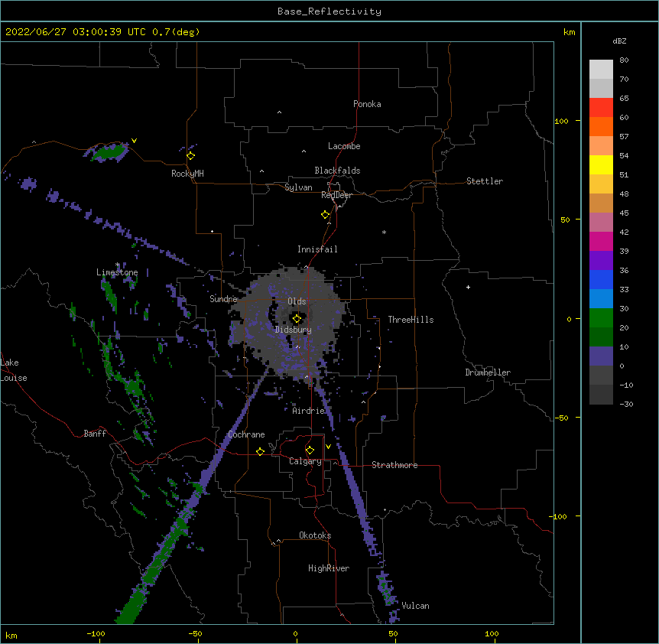Viewport: 659px width, 644px height.
Task: Pick the green 30 dBZ legend swatch
Action: coord(601,318)
